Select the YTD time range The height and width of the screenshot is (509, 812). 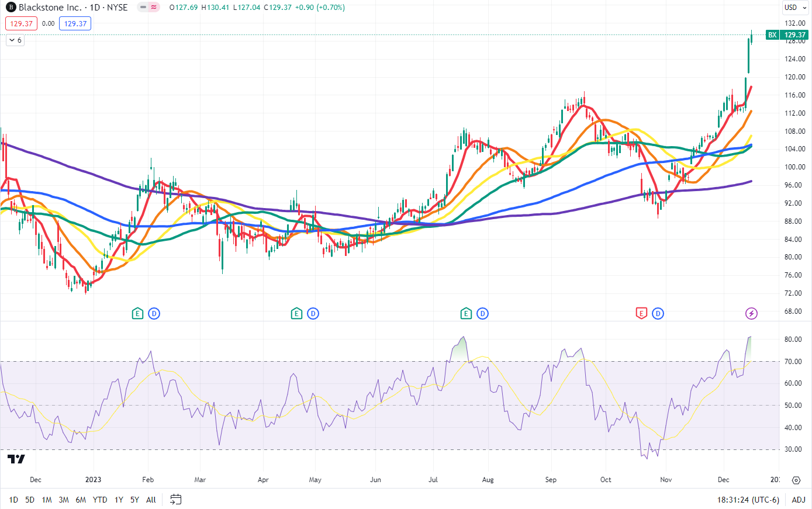pyautogui.click(x=100, y=500)
